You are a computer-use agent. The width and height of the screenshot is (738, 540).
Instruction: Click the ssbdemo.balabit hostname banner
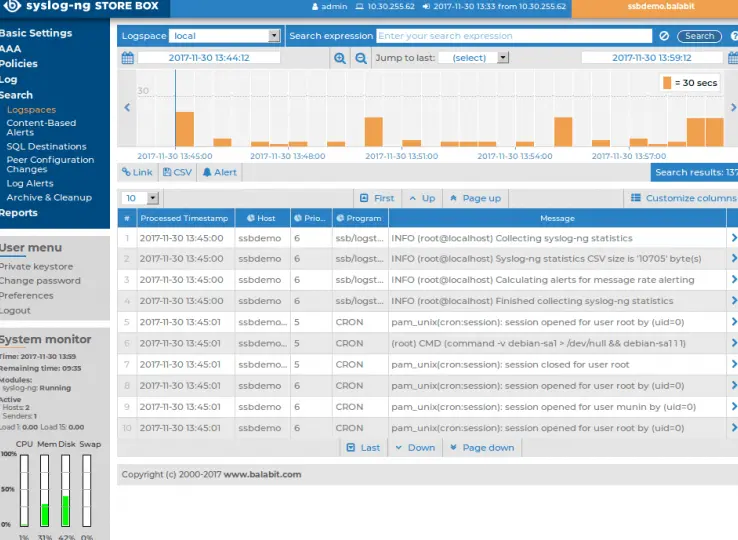(x=661, y=7)
